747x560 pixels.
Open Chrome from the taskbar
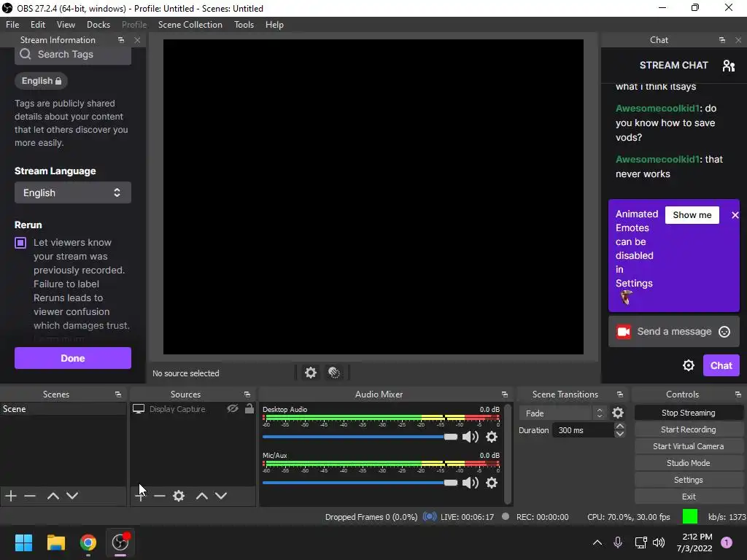coord(88,542)
